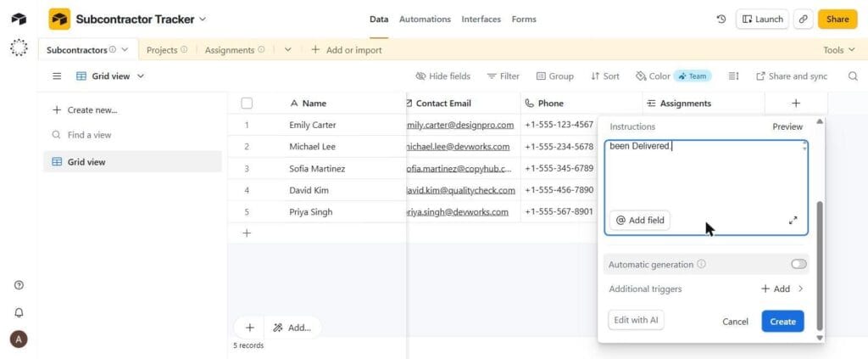Expand Additional triggers Add chevron

tap(800, 289)
